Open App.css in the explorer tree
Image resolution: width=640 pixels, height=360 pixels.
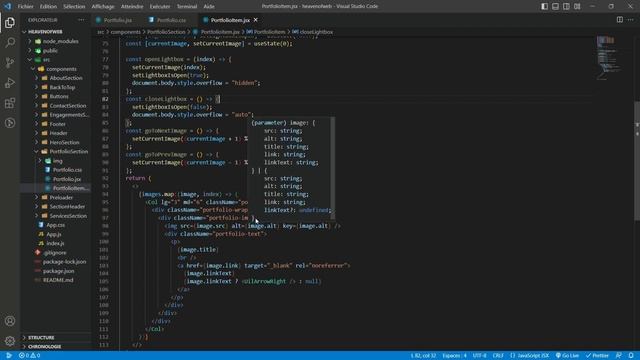(56, 225)
